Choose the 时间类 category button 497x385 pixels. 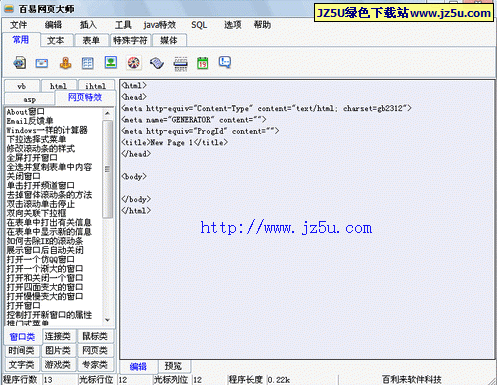[x=21, y=350]
